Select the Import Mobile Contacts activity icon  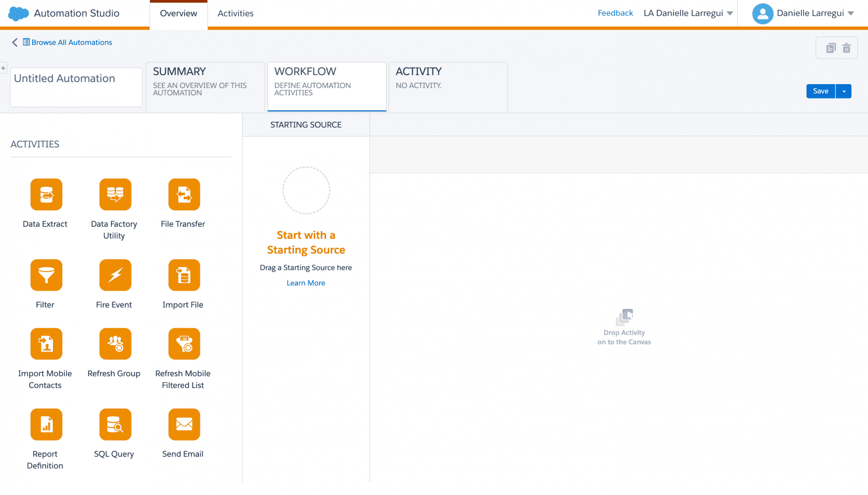click(x=46, y=344)
